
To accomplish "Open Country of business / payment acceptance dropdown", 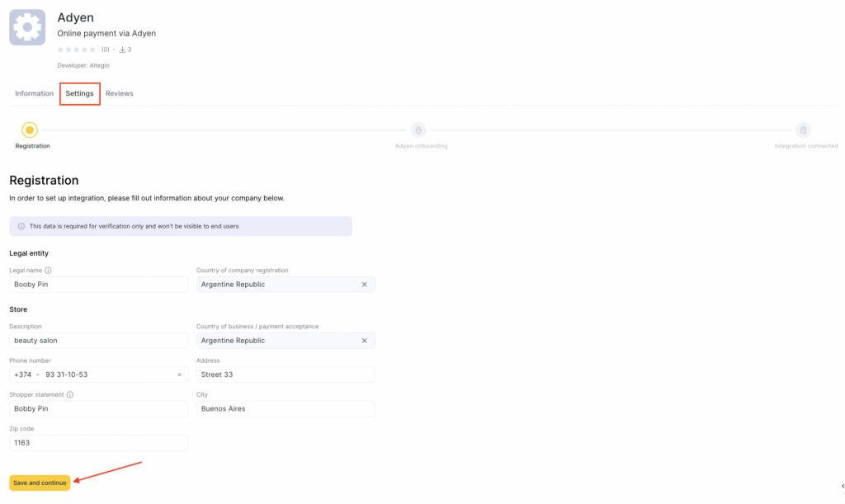I will [276, 341].
